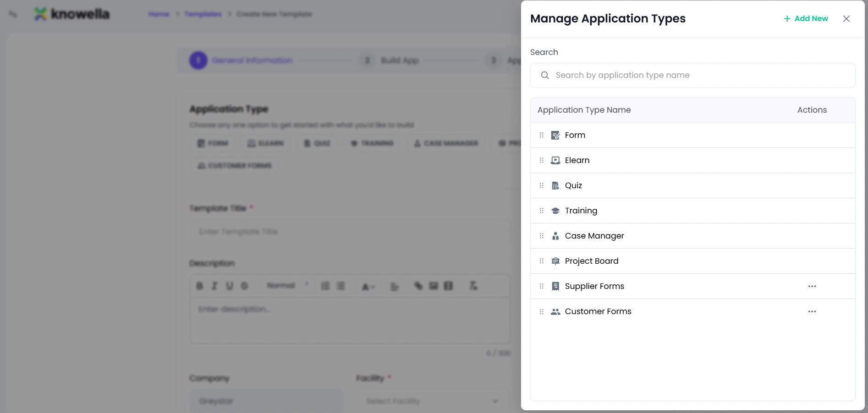Click into the description text area

coord(350,321)
